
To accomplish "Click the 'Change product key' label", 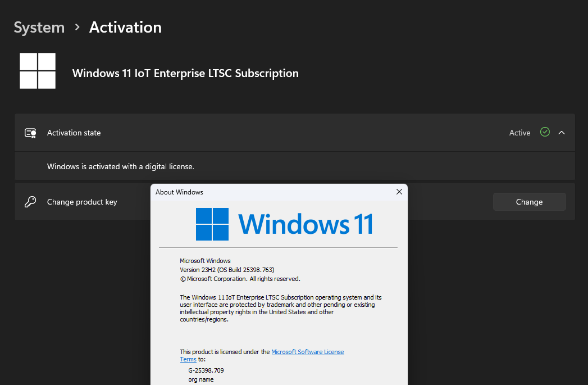I will [82, 202].
